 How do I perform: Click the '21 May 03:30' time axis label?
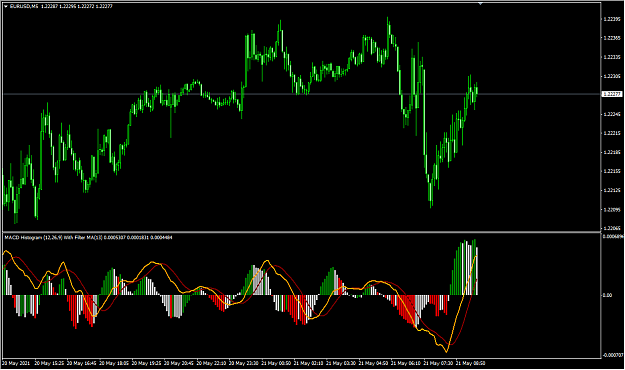click(x=341, y=363)
